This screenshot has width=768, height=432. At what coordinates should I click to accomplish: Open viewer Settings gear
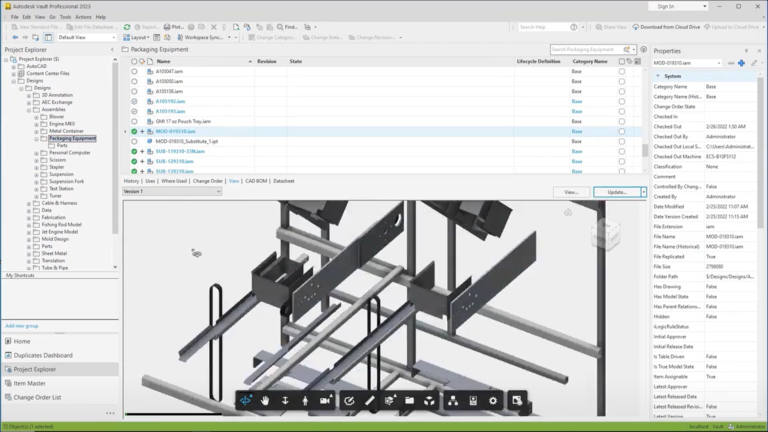coord(493,401)
